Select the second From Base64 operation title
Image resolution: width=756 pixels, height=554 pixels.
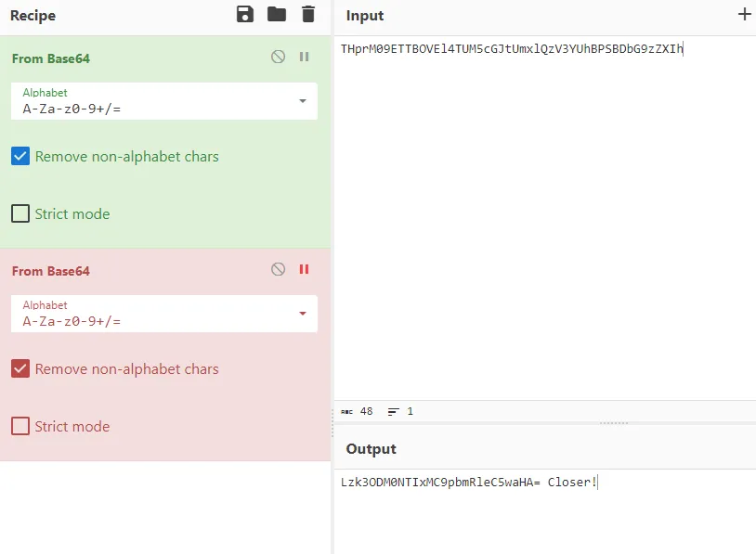(x=51, y=271)
